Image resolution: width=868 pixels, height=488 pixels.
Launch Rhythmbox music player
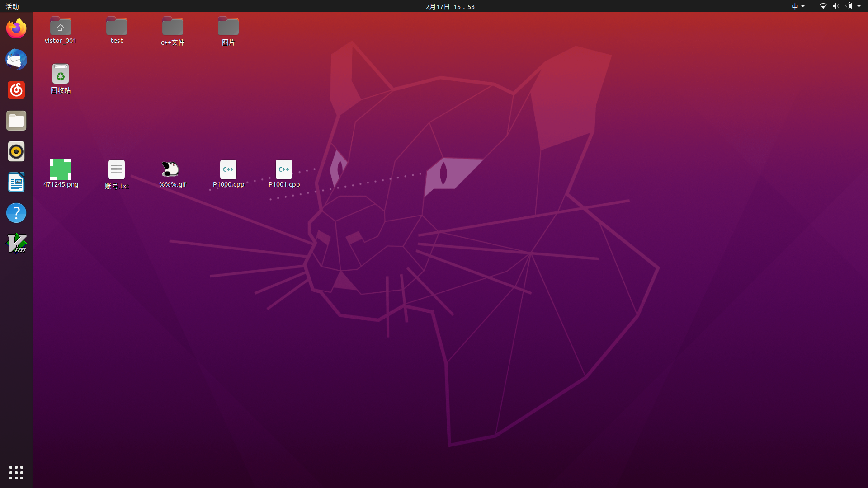[16, 151]
